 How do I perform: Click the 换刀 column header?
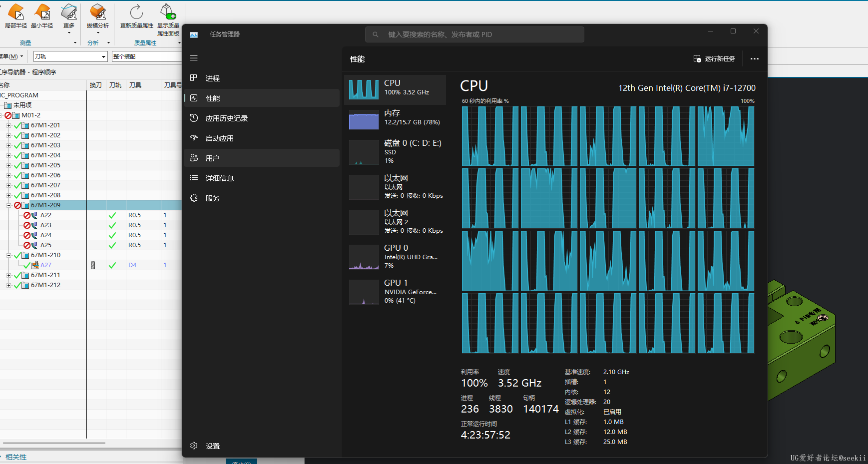pyautogui.click(x=96, y=85)
